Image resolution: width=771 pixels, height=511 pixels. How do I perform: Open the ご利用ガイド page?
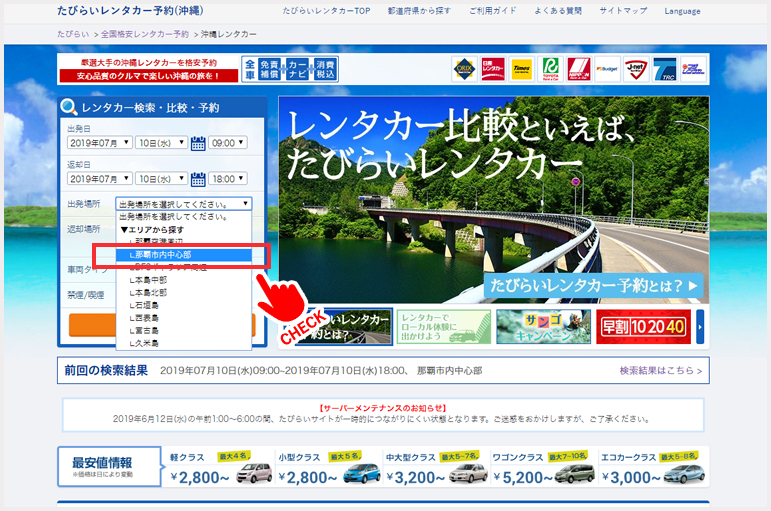pyautogui.click(x=492, y=11)
